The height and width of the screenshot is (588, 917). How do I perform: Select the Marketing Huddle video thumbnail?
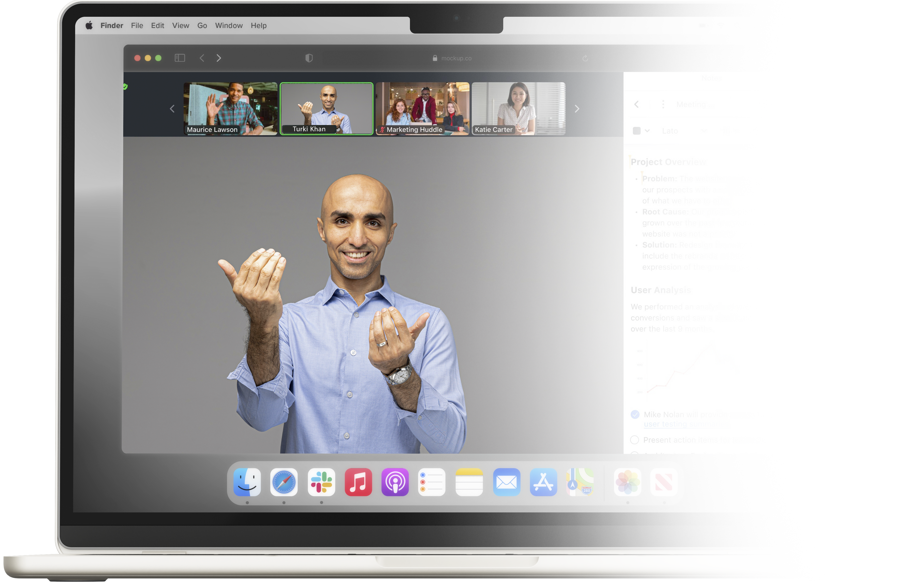(x=422, y=109)
